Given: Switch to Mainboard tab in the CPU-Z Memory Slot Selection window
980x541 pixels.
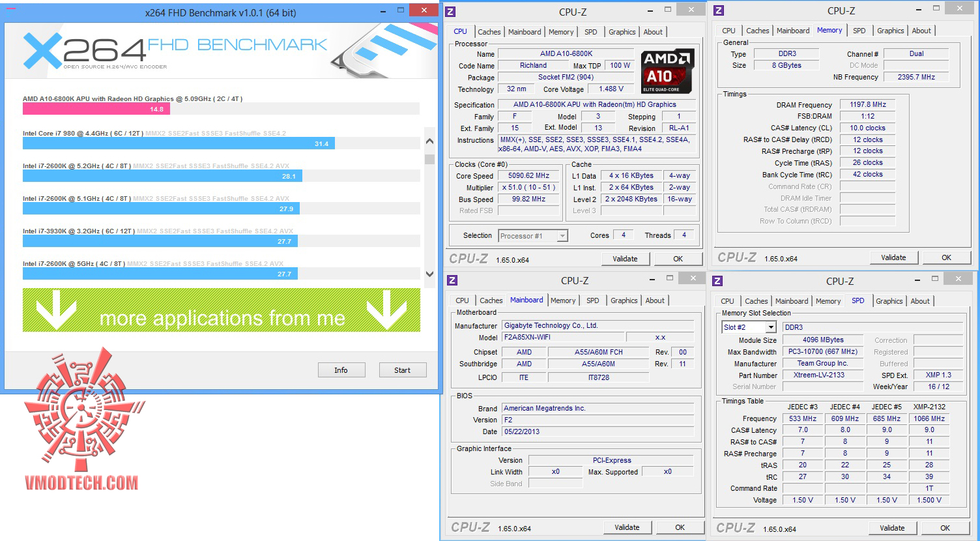Looking at the screenshot, I should [x=791, y=301].
